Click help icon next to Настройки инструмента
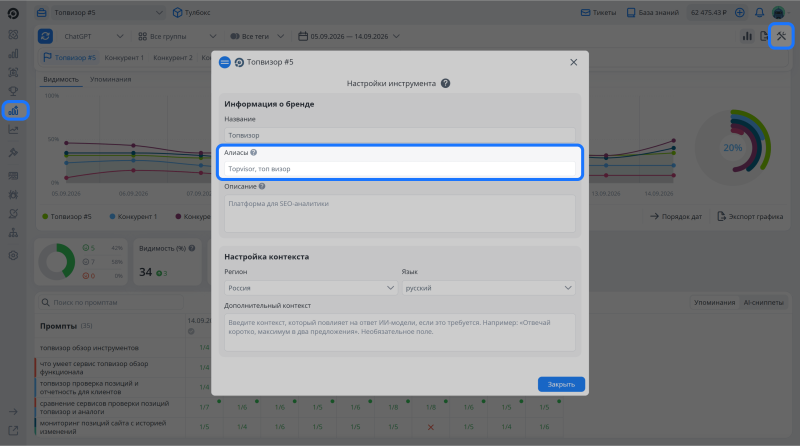Screen dimensions: 800x446 click(445, 83)
